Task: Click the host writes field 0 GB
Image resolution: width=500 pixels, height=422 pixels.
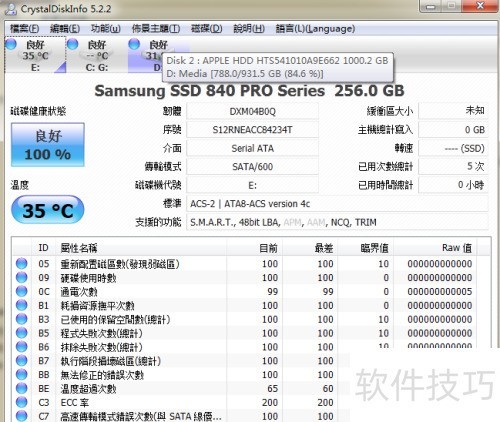Action: tap(453, 130)
